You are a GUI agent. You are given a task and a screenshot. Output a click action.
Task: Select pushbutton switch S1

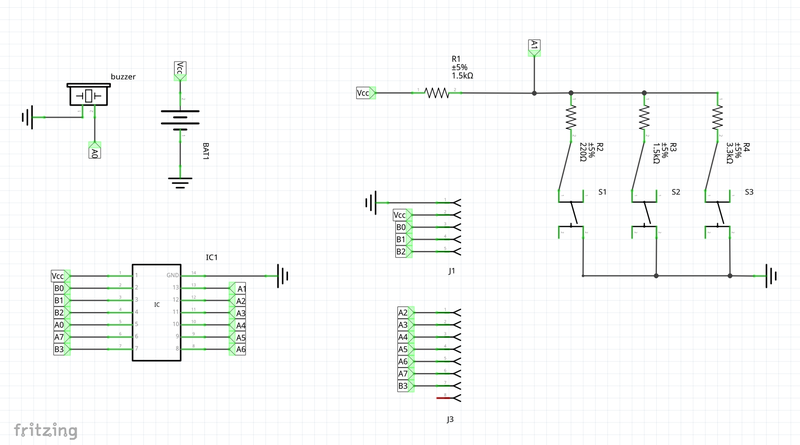(574, 212)
